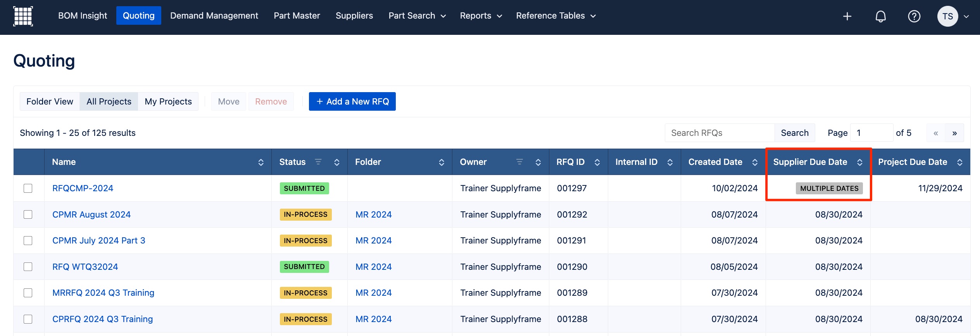Open the help question mark icon
Screen dimensions: 980x336
[x=914, y=16]
